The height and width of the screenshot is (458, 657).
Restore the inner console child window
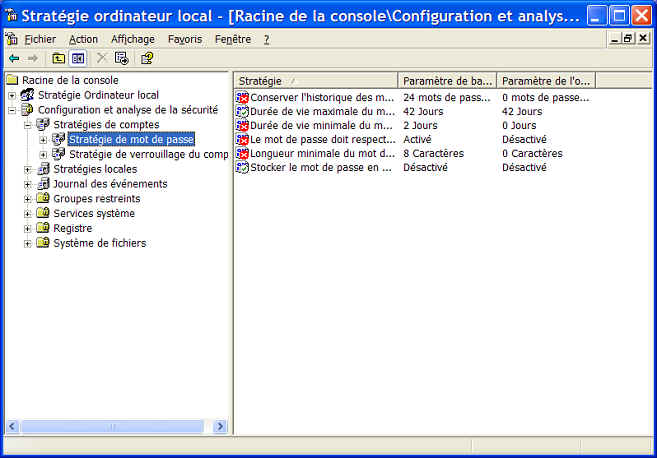(x=628, y=39)
